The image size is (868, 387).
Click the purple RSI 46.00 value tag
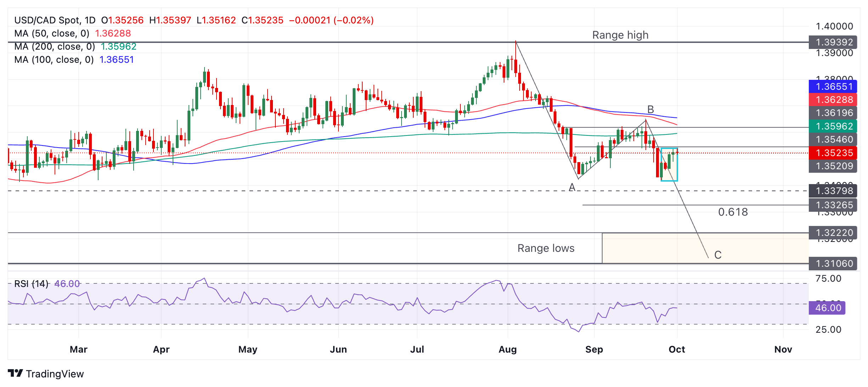827,308
